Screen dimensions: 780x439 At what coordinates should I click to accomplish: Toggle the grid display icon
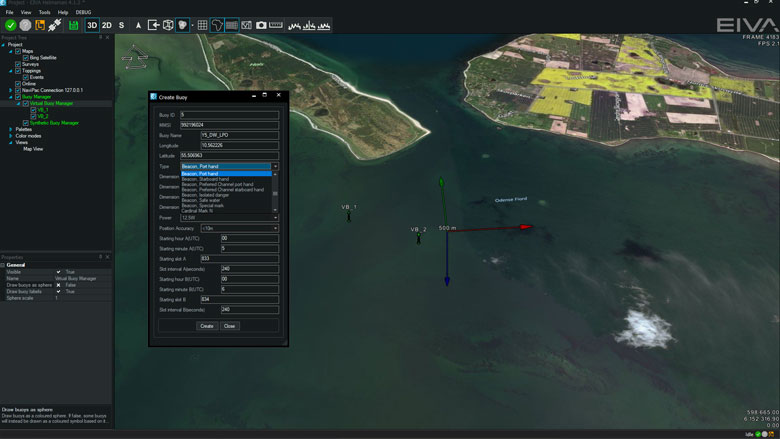202,24
